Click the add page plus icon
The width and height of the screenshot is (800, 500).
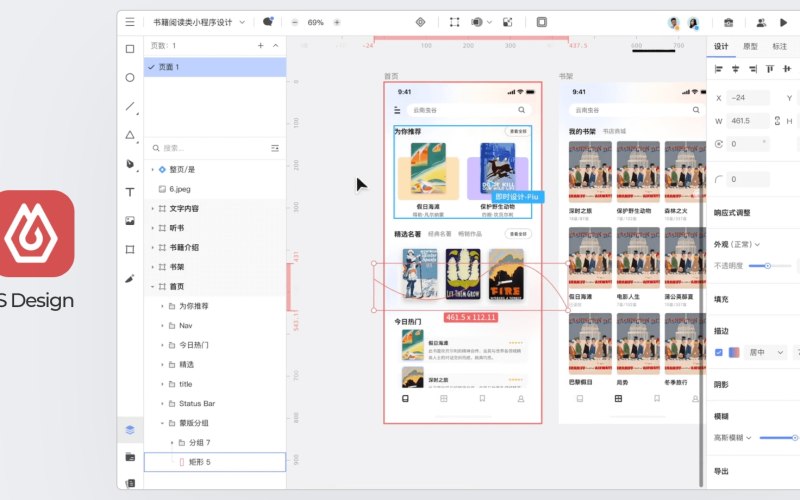coord(261,45)
